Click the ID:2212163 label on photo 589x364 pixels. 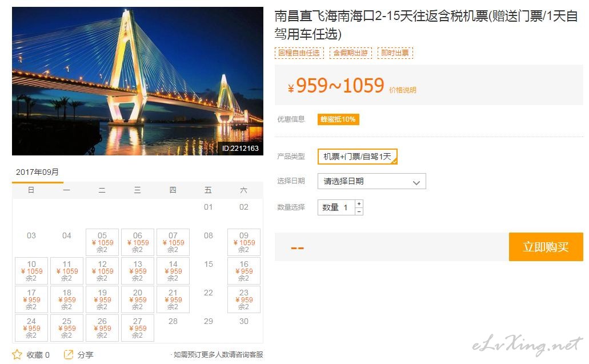click(241, 149)
